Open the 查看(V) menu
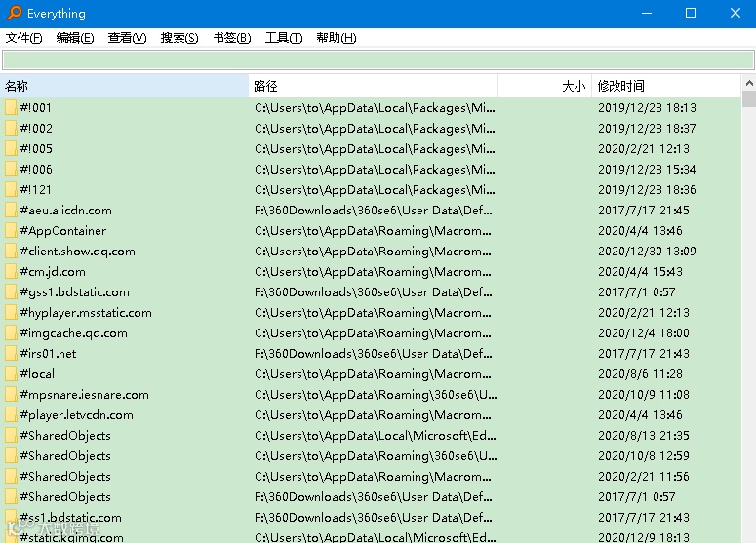756x543 pixels. coord(127,38)
